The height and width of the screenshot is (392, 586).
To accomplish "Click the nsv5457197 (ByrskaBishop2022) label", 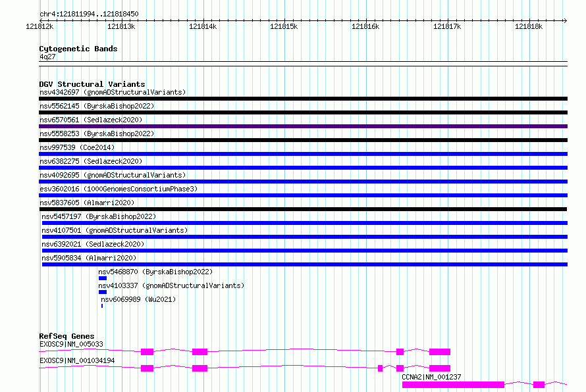I will point(99,216).
